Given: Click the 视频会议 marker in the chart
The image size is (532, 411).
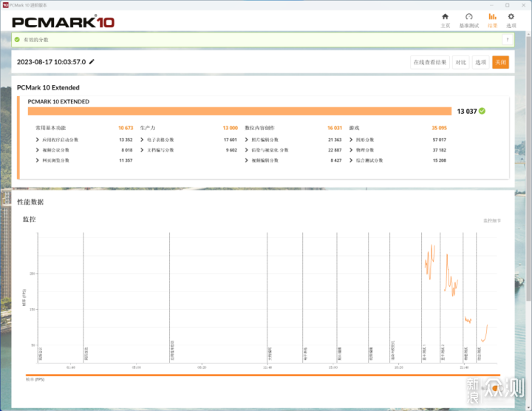Looking at the screenshot, I should (41, 353).
